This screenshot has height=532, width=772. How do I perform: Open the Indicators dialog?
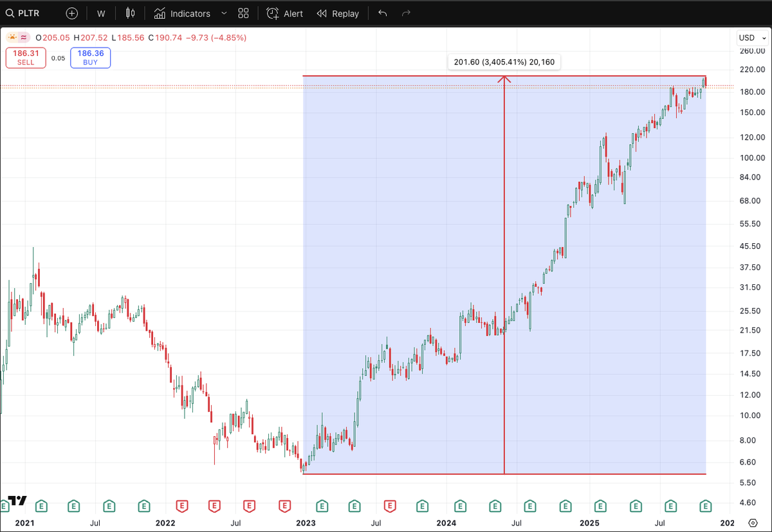(x=182, y=14)
